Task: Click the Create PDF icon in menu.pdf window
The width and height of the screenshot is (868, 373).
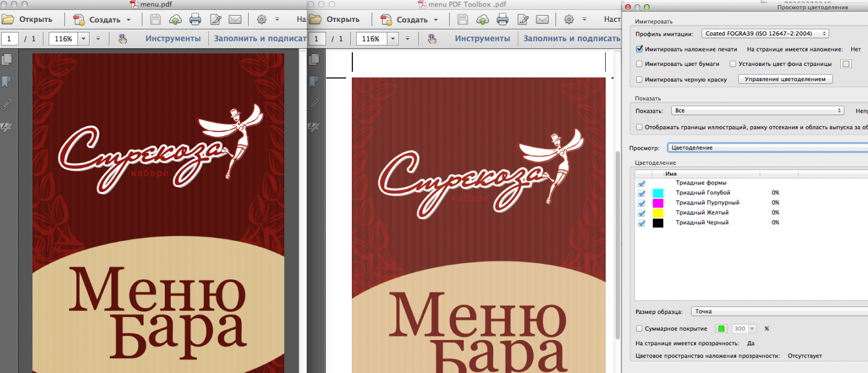Action: coord(79,19)
